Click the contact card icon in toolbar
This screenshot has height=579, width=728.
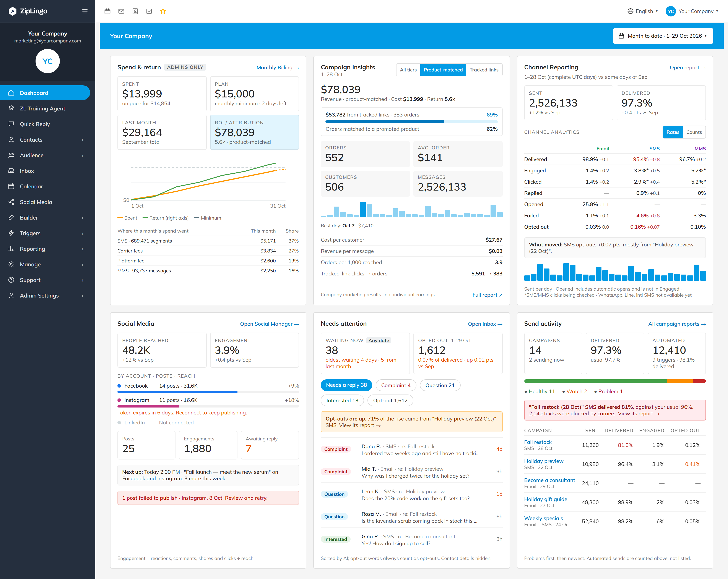[x=135, y=11]
